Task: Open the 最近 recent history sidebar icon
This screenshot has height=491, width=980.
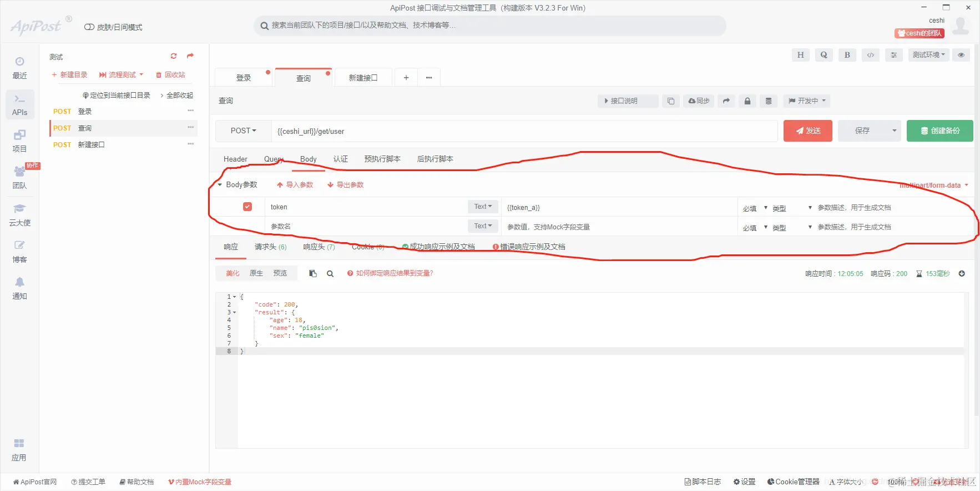Action: [x=19, y=67]
